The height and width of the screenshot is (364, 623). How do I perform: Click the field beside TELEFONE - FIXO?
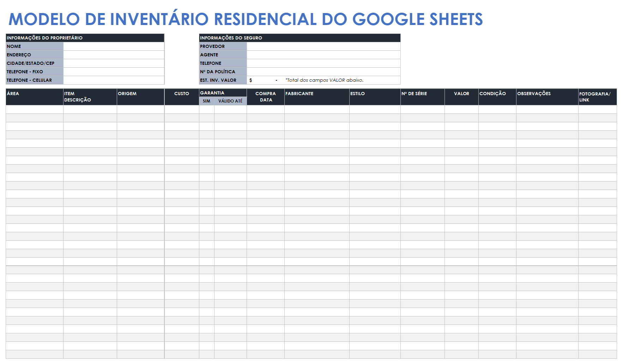point(114,72)
